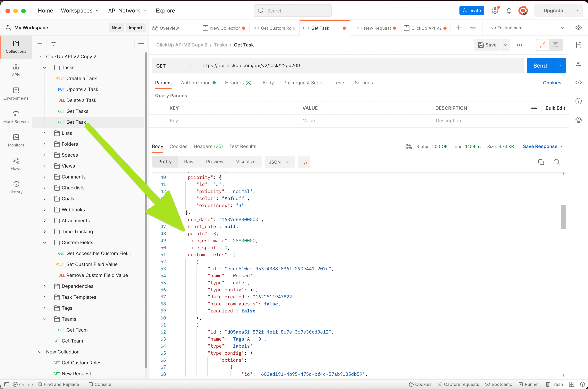Open the Collections sidebar panel

tap(16, 47)
